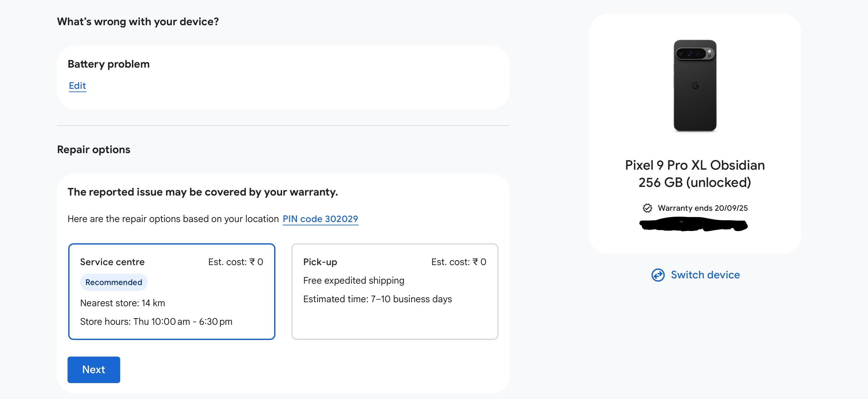Click 'Nearest store: 14 km' text

tap(122, 303)
